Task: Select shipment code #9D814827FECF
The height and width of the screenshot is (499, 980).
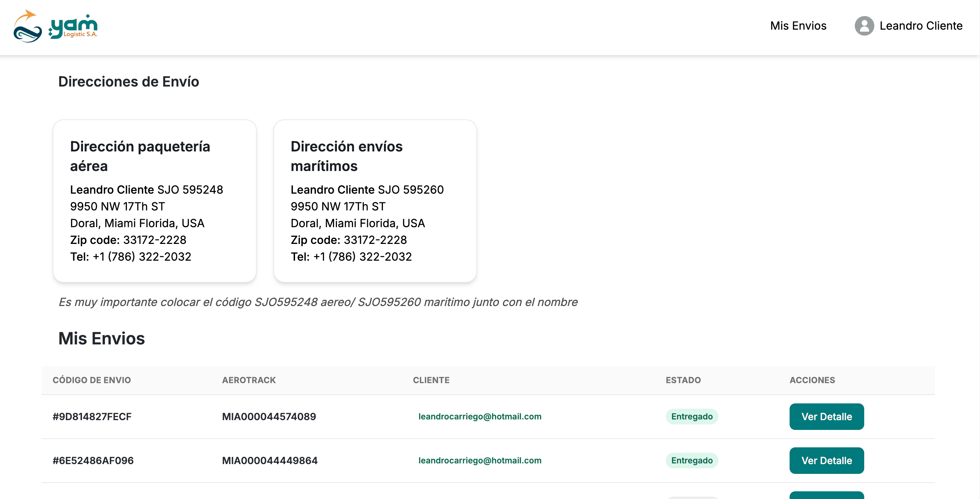Action: 92,416
